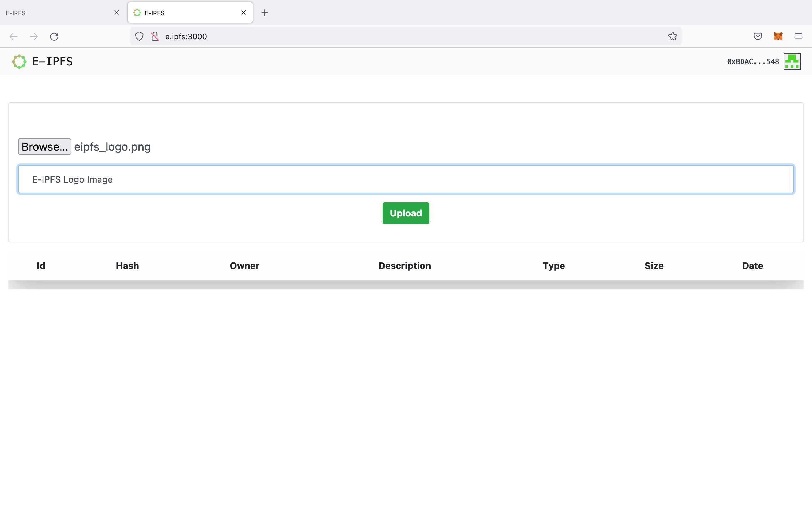Image resolution: width=812 pixels, height=508 pixels.
Task: Click the eipfs_logo.png file name
Action: pos(112,147)
